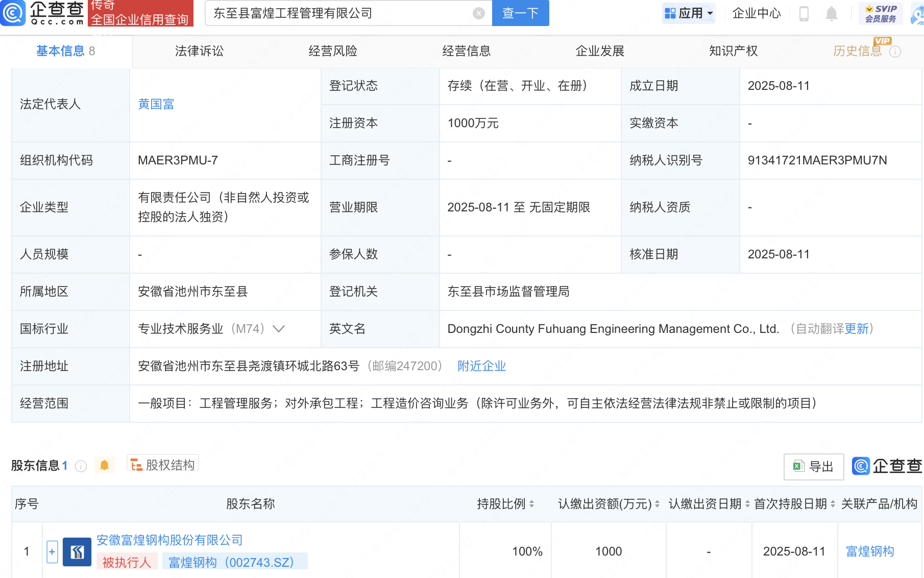Select business term 2025-08-11 至 无固定期限
This screenshot has height=578, width=924.
(519, 207)
